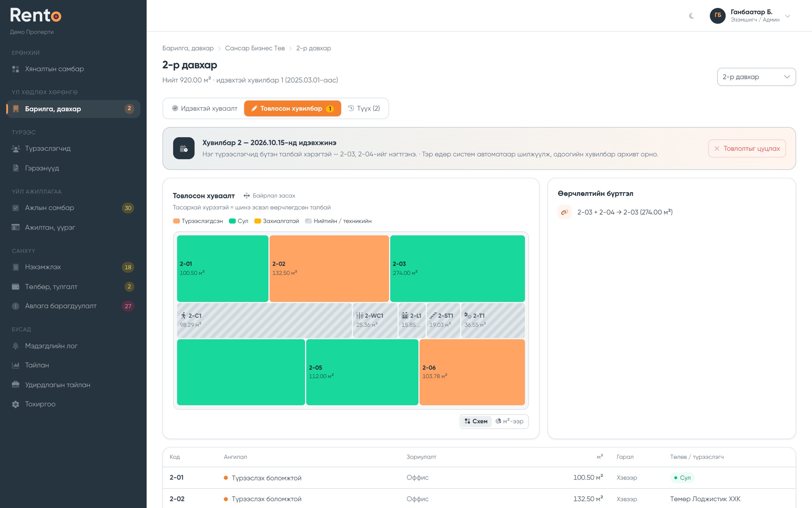The image size is (812, 508).
Task: Select merged unit 2-03 block
Action: 458,269
